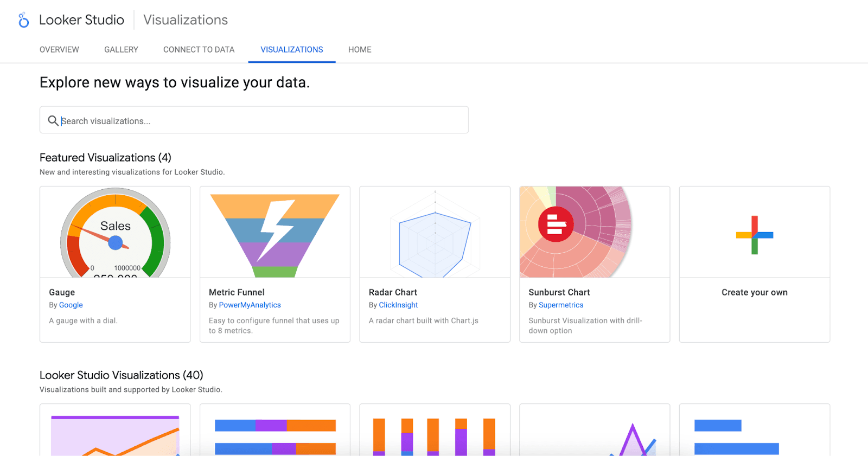Click the colorful plus Create icon

(754, 235)
